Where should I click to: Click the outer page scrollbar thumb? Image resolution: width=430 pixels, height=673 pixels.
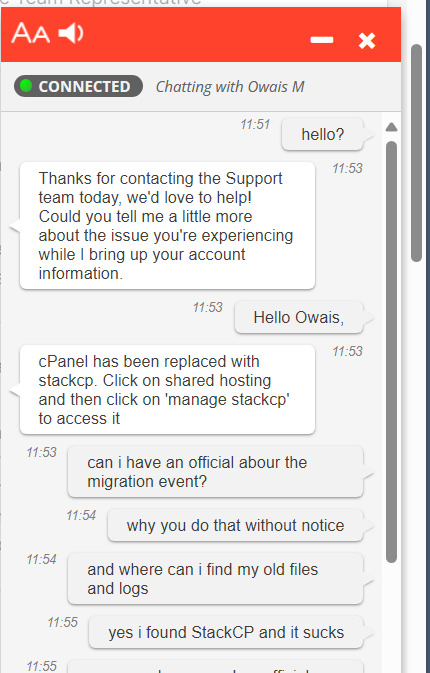pos(416,153)
